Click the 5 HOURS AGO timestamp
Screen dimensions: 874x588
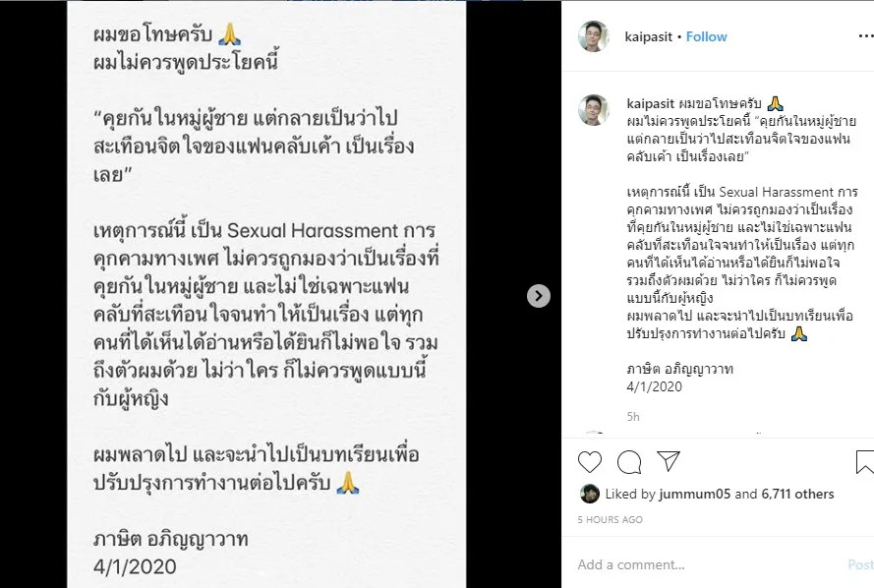(x=610, y=519)
